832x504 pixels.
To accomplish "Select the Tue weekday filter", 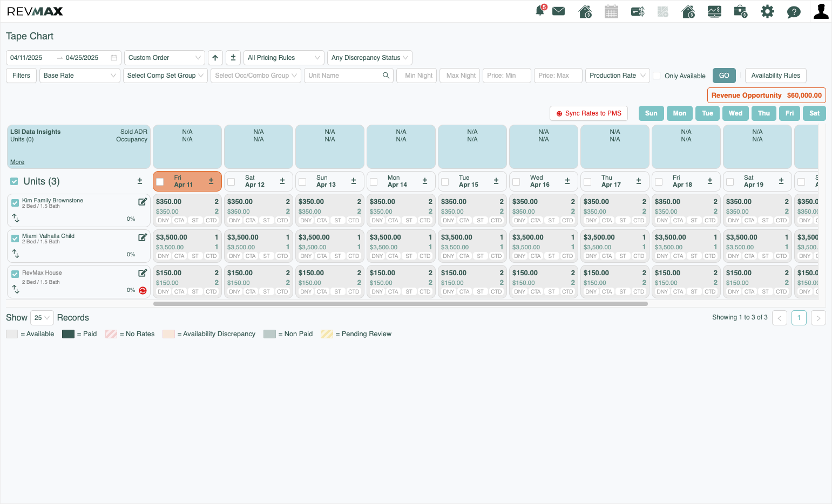I will 708,113.
